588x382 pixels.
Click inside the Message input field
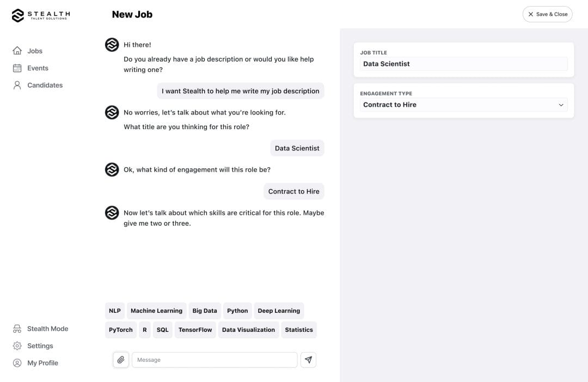[x=214, y=360]
